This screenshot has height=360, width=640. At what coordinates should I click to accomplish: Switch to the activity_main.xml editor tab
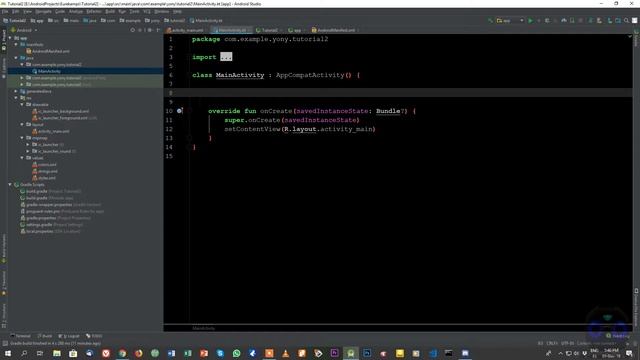click(186, 30)
